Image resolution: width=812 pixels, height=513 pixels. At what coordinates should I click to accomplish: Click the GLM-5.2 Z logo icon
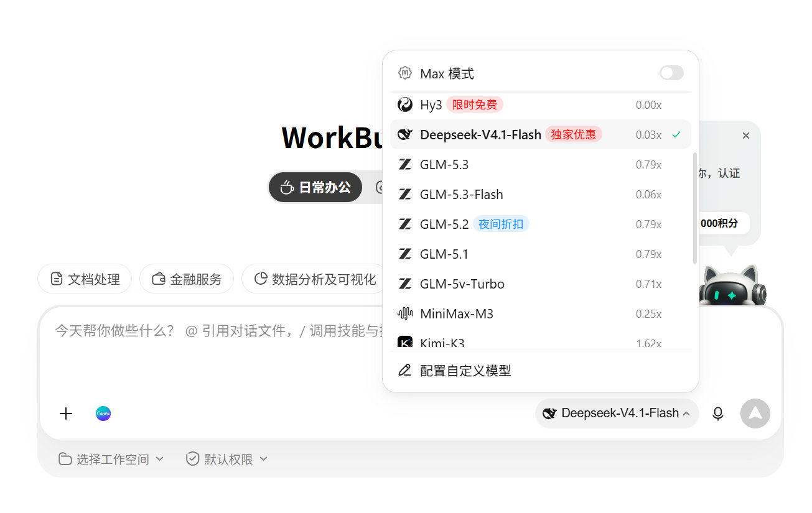coord(405,224)
